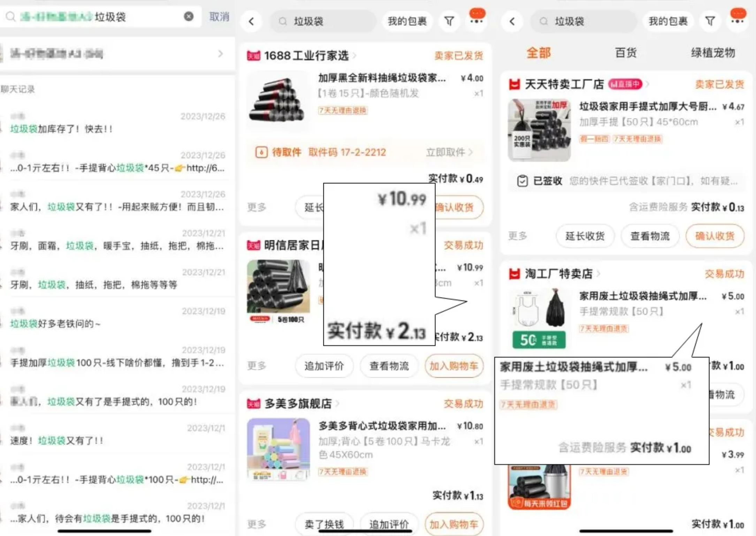The image size is (756, 536).
Task: Click Tmall logo beside 1688工业行家选
Action: coord(253,55)
